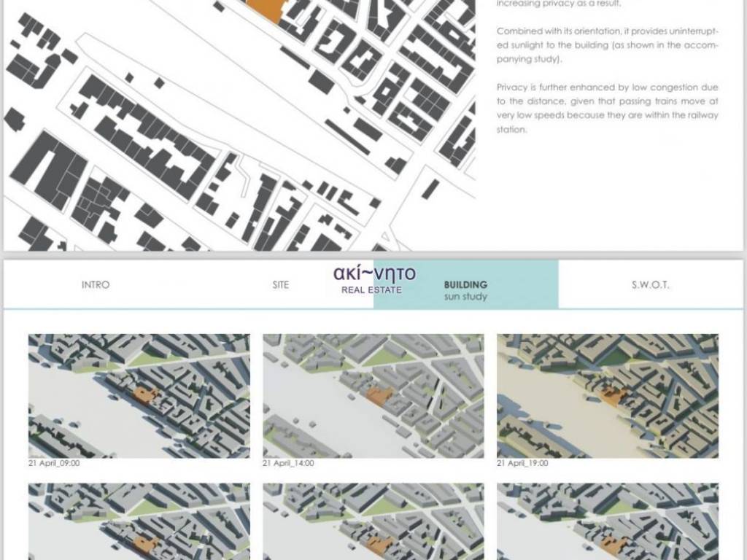This screenshot has height=560, width=747.
Task: Click the "21 April_19:00" caption
Action: [522, 463]
